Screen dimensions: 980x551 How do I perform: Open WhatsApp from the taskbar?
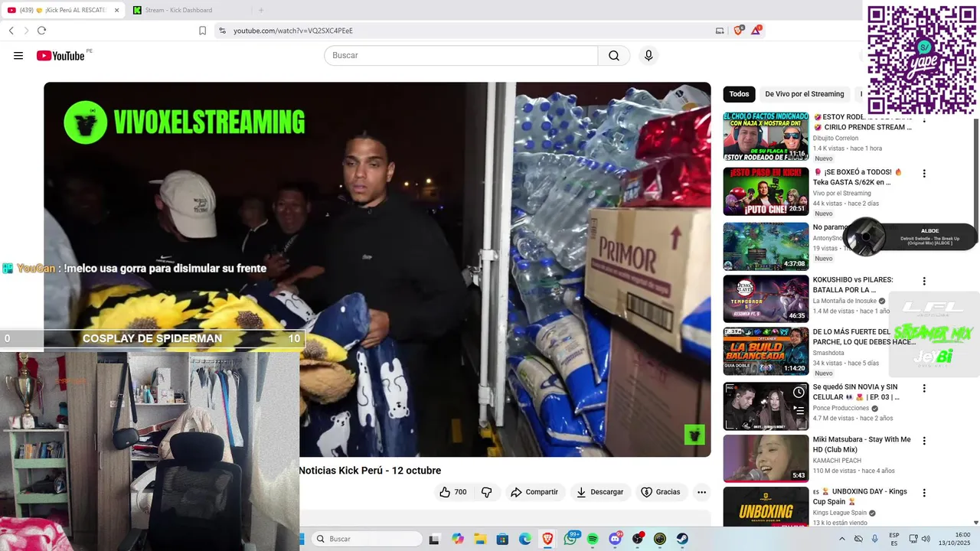pos(570,539)
